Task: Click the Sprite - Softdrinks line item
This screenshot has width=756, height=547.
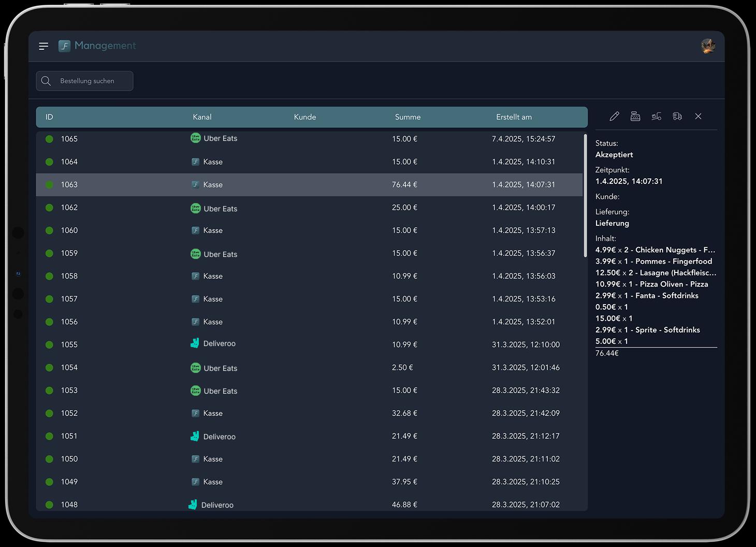Action: tap(647, 329)
